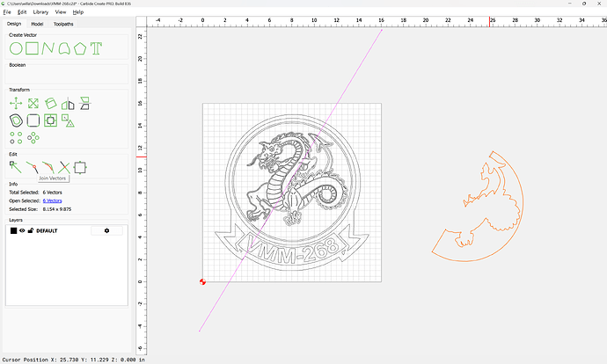Image resolution: width=607 pixels, height=364 pixels.
Task: Click the Rotate transform icon
Action: tap(48, 104)
